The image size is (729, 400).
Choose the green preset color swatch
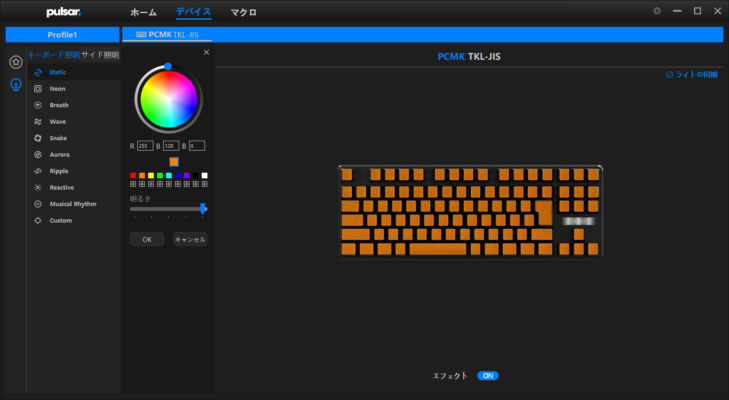tap(160, 175)
